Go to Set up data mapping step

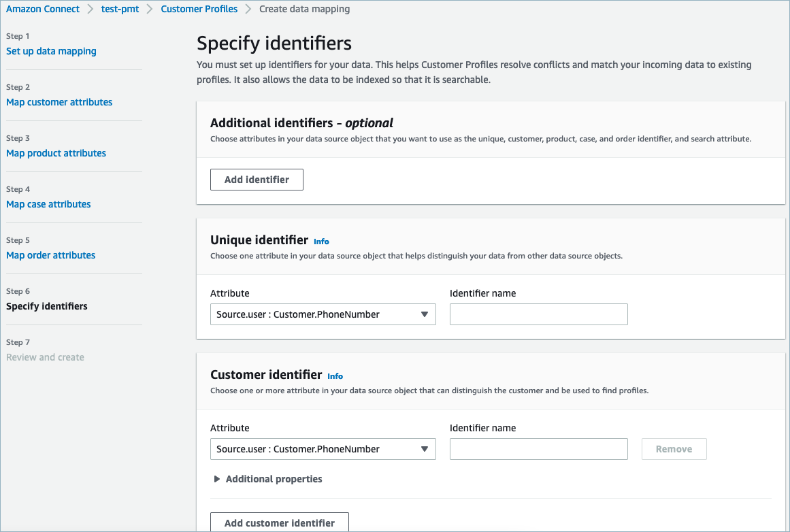(x=51, y=51)
